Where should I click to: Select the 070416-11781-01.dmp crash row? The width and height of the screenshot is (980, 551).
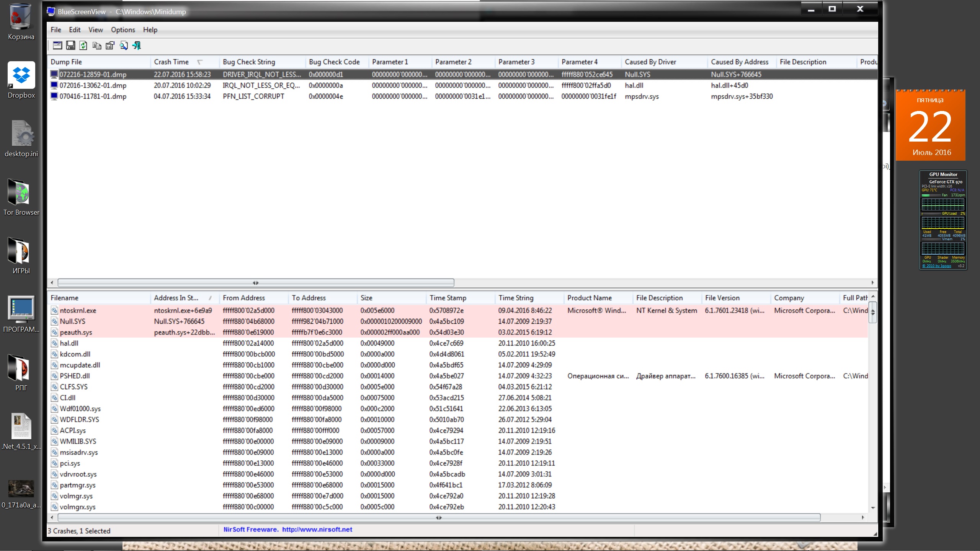[93, 96]
